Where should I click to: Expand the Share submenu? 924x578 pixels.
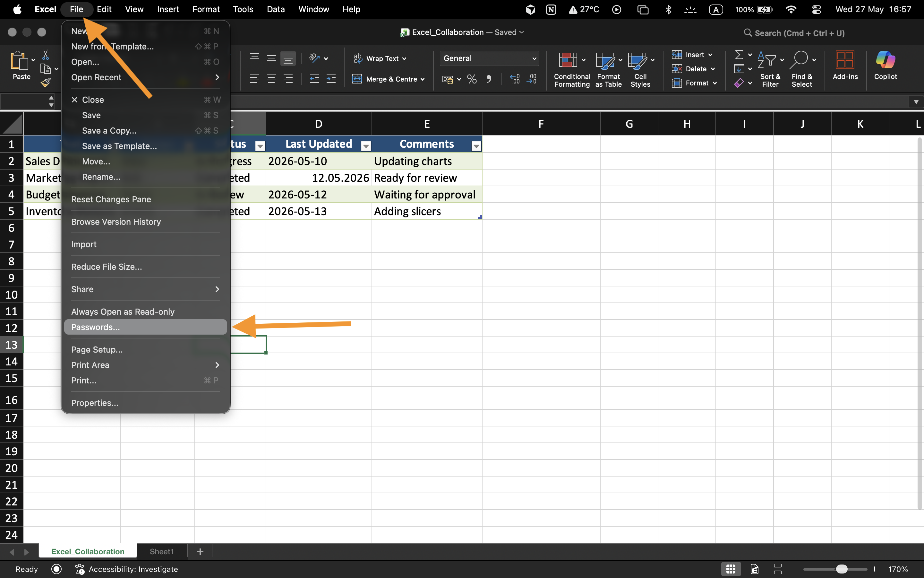[145, 289]
